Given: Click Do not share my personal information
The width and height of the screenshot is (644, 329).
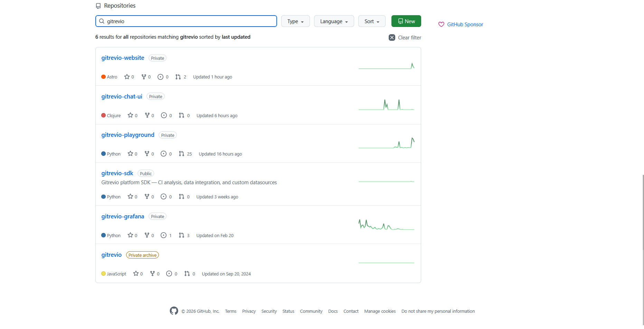Looking at the screenshot, I should coord(438,311).
